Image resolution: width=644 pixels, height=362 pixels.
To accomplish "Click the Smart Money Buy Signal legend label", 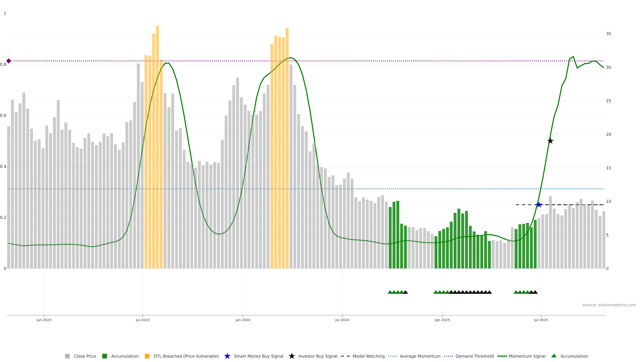I will point(258,356).
